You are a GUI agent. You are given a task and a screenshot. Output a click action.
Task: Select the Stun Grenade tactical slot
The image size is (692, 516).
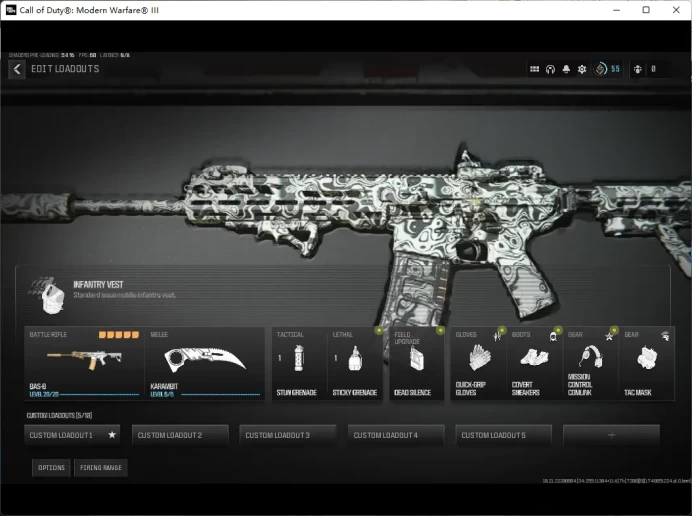click(x=299, y=364)
